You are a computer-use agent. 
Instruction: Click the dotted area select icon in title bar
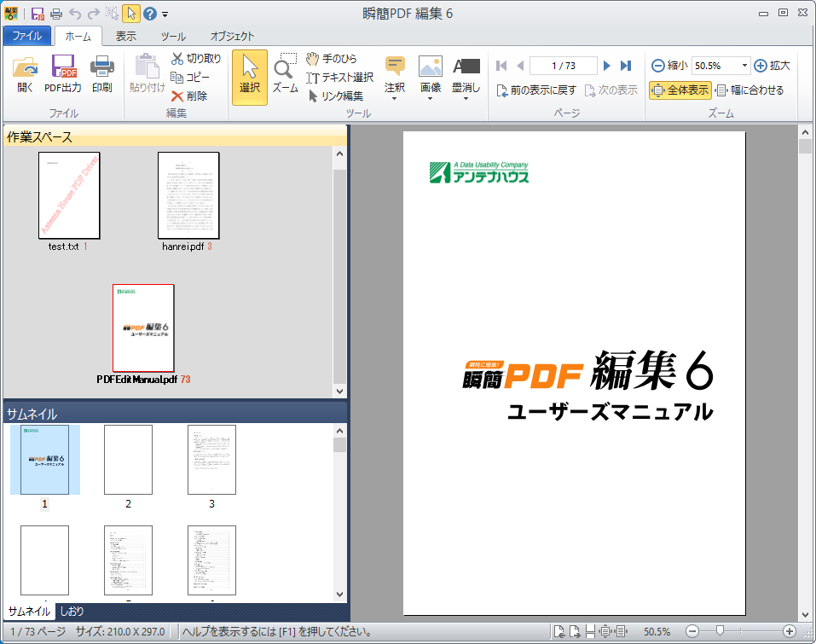click(x=113, y=14)
